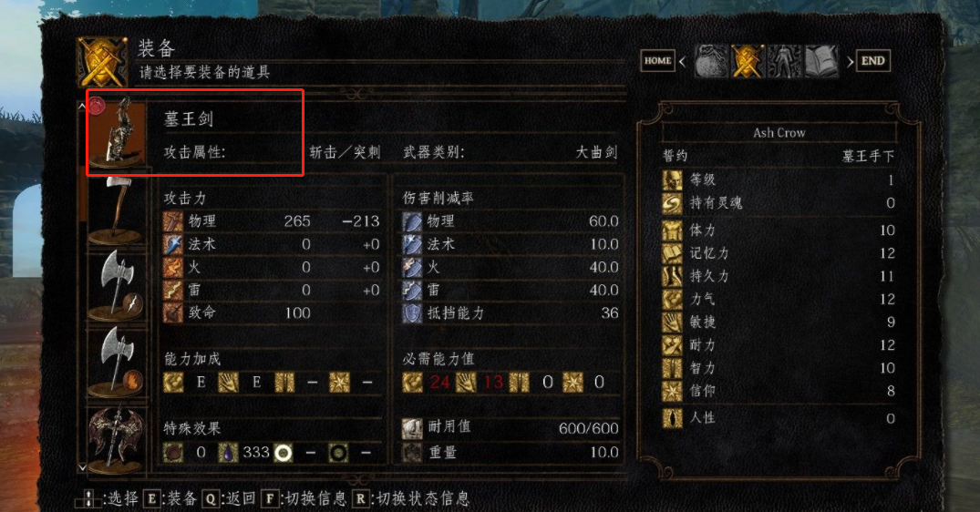The image size is (980, 512).
Task: Click the souls held 持有灵魂 swirl icon
Action: click(672, 203)
